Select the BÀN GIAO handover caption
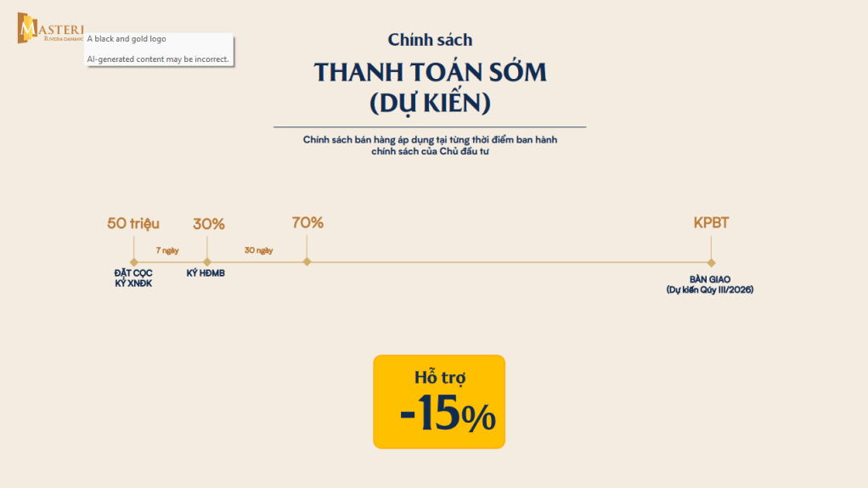The height and width of the screenshot is (488, 868). pyautogui.click(x=710, y=284)
